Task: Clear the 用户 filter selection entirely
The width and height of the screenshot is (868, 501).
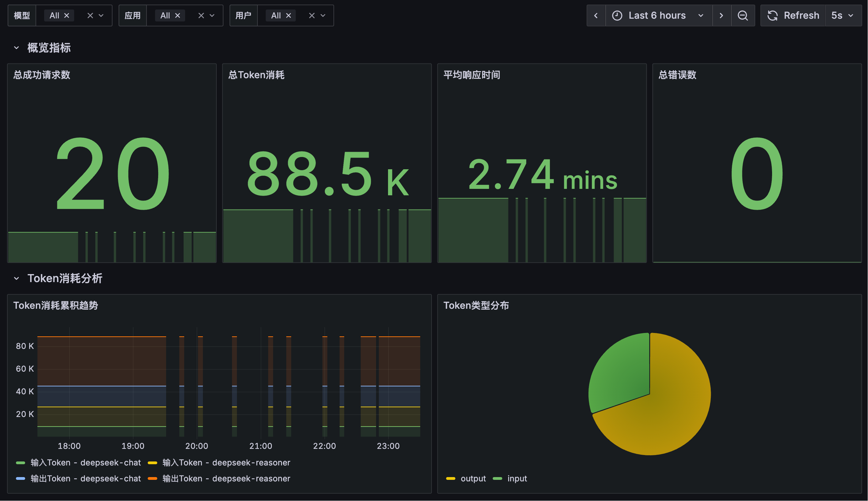Action: click(312, 16)
